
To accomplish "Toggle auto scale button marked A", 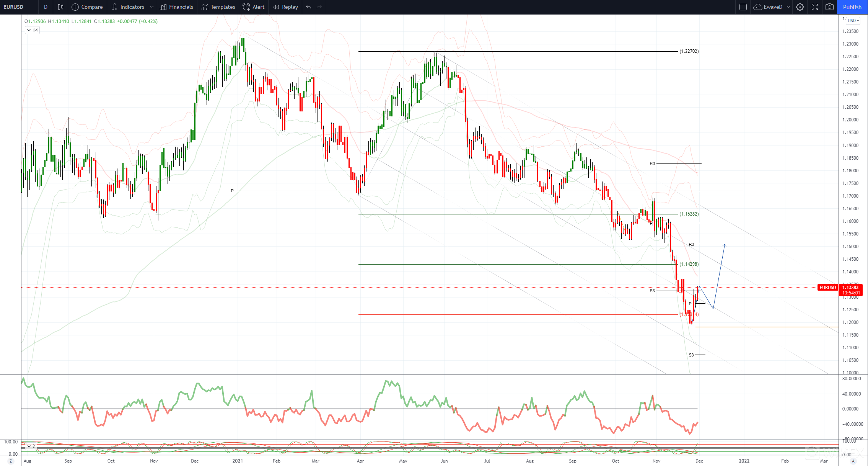I will [x=853, y=461].
